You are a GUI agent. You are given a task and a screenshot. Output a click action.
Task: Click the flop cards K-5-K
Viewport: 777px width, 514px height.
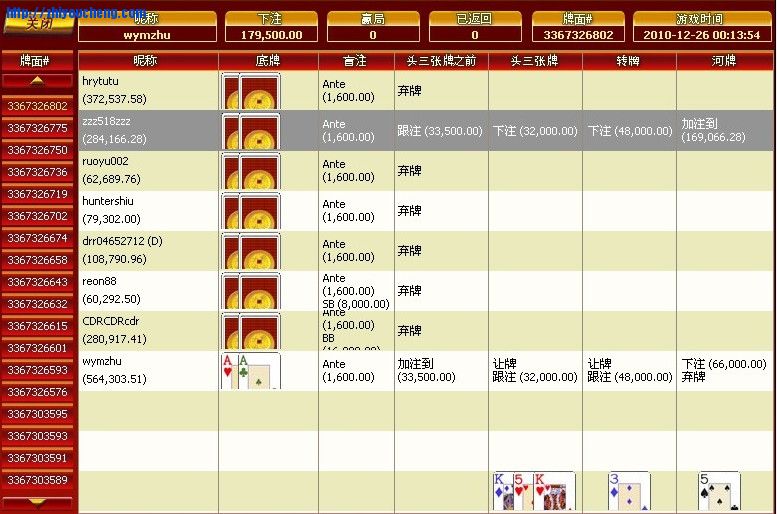(533, 492)
